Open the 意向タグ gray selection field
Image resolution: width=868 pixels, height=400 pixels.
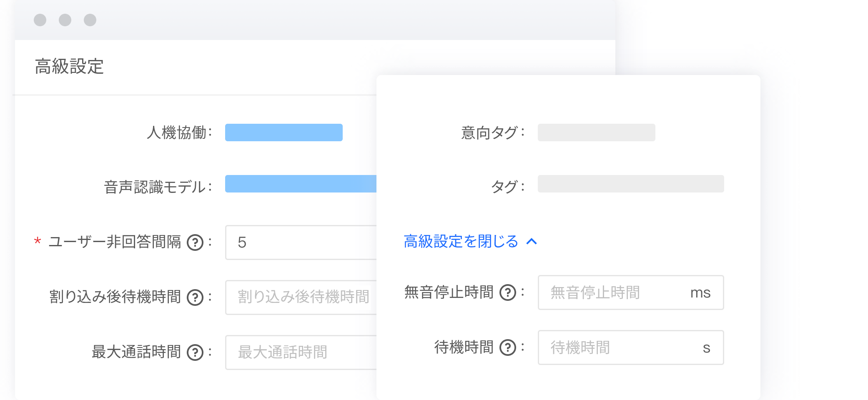click(596, 132)
